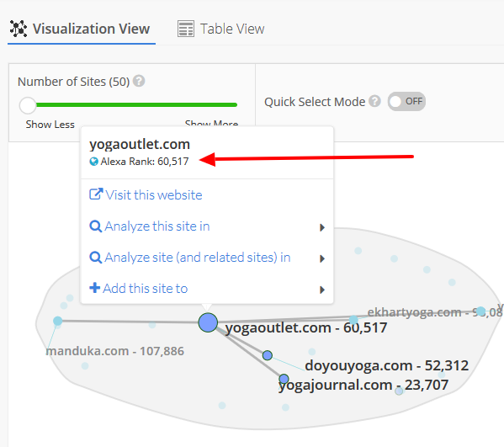Click the Number of Sites slider handle
Viewport: 504px width, 447px height.
point(28,105)
